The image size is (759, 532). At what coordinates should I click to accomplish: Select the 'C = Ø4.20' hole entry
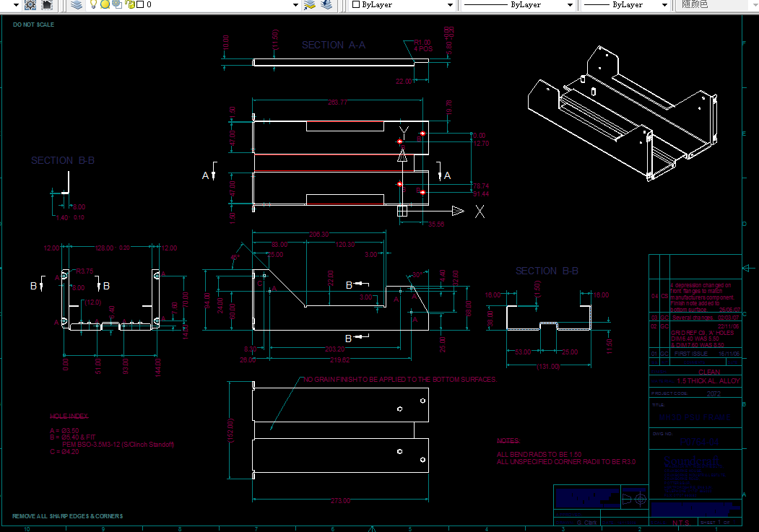(64, 452)
